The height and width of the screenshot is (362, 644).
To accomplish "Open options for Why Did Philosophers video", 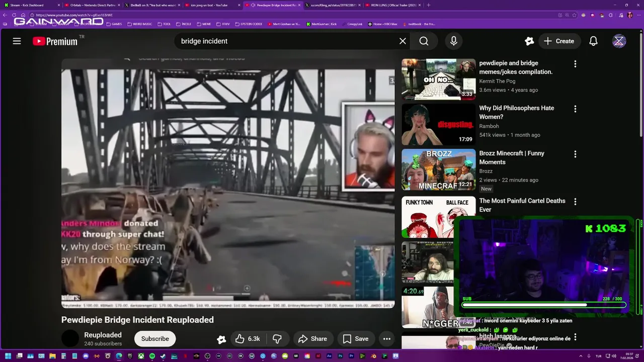I will [x=575, y=109].
